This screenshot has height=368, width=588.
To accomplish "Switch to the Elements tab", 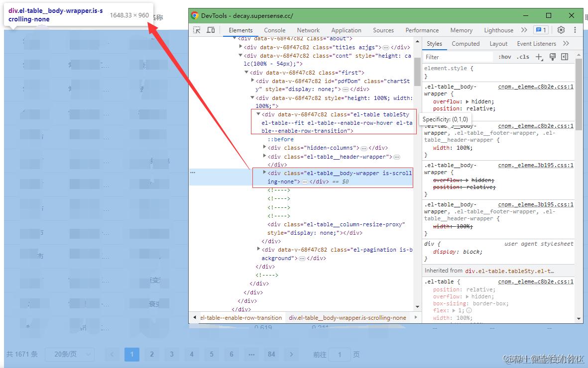I will pyautogui.click(x=240, y=30).
